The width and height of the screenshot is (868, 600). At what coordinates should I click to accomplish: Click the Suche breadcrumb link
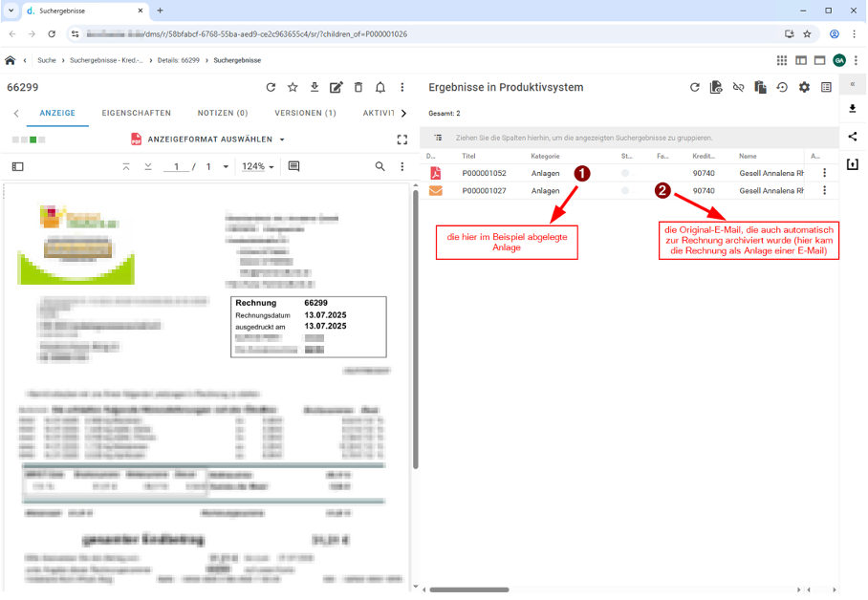47,60
